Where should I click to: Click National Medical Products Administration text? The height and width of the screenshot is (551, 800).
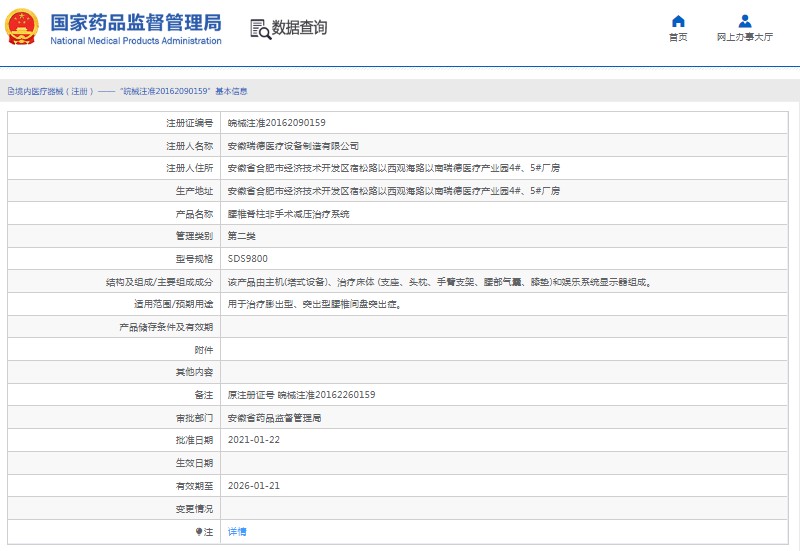pyautogui.click(x=136, y=41)
